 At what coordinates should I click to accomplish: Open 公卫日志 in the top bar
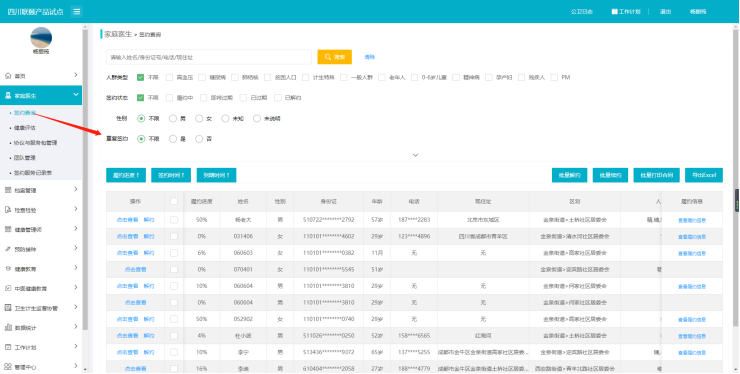click(582, 11)
